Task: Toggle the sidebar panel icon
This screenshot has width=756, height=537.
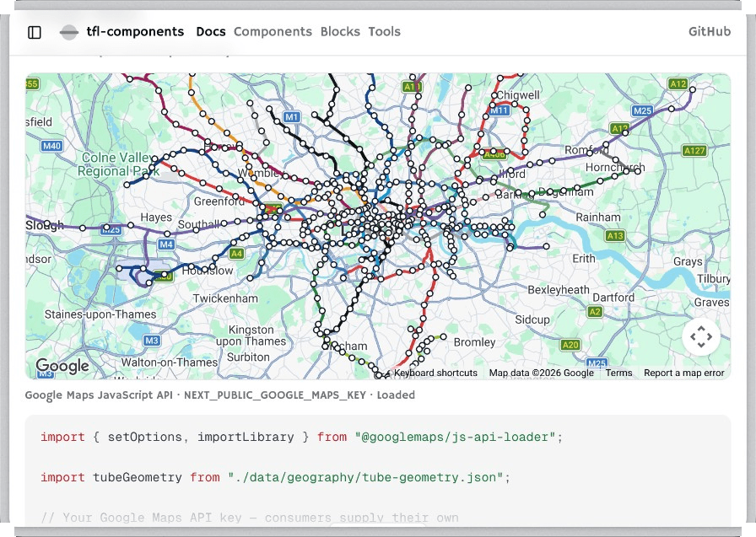Action: pyautogui.click(x=35, y=32)
